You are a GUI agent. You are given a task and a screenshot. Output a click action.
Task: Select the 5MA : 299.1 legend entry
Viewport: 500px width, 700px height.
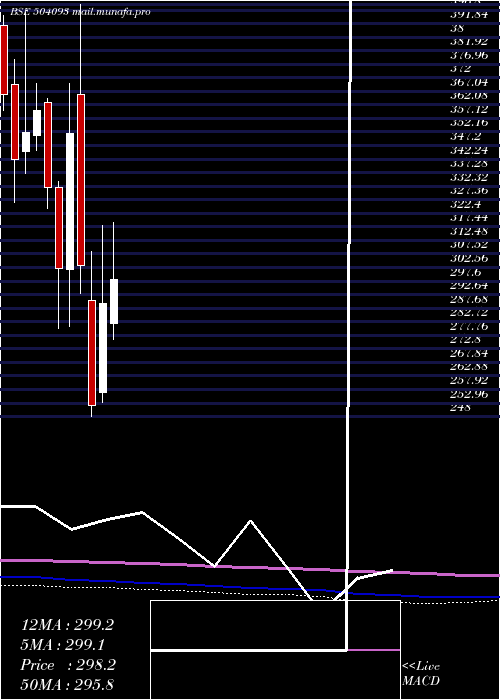pyautogui.click(x=64, y=645)
